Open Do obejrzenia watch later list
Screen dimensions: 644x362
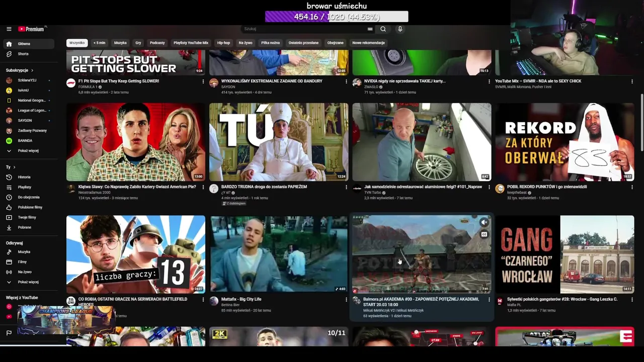pos(28,197)
